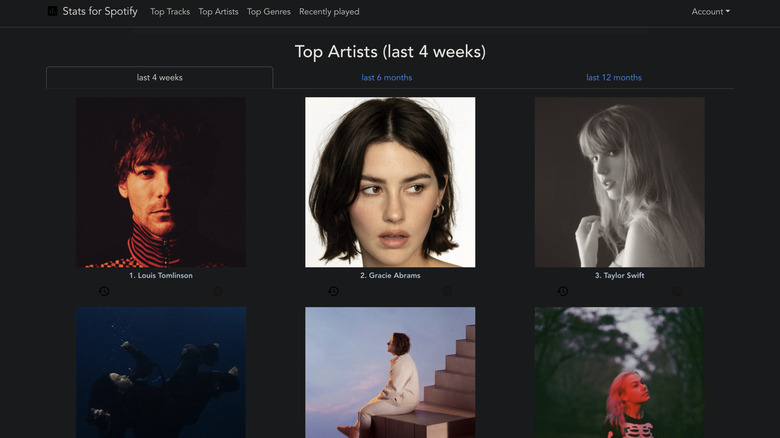Open the Taylor Swift artist photo
The image size is (780, 438).
pos(619,182)
